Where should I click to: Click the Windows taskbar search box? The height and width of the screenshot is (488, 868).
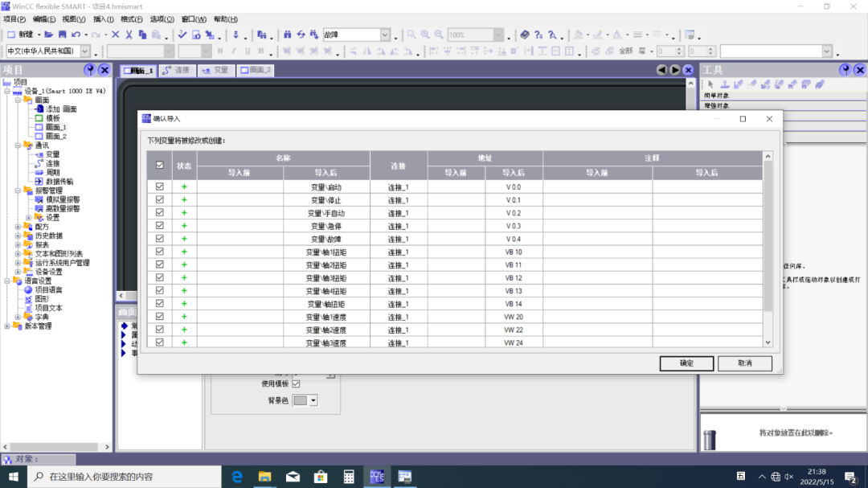tap(125, 477)
